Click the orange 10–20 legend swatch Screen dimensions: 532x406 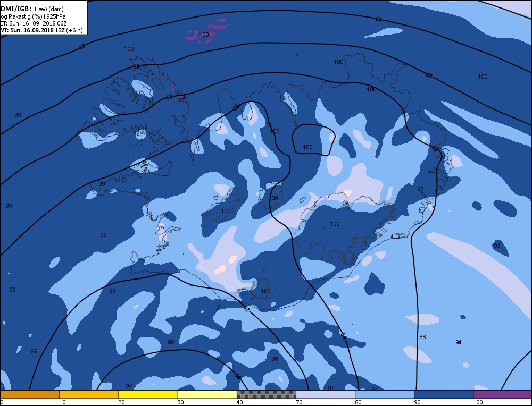pos(89,394)
